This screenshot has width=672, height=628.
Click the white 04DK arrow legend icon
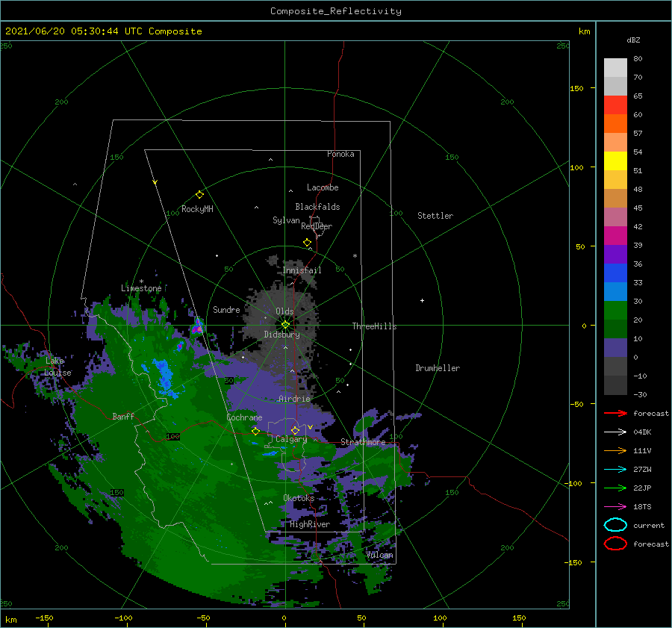tap(615, 432)
